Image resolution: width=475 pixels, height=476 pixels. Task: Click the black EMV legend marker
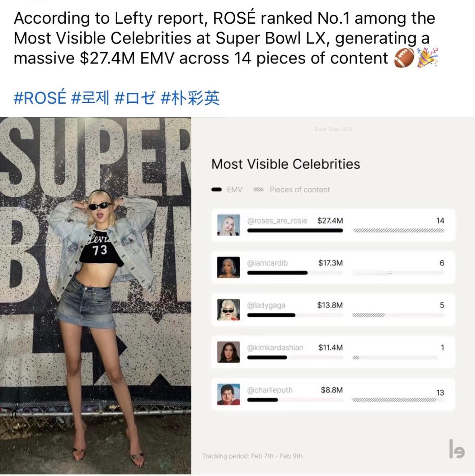[x=216, y=190]
